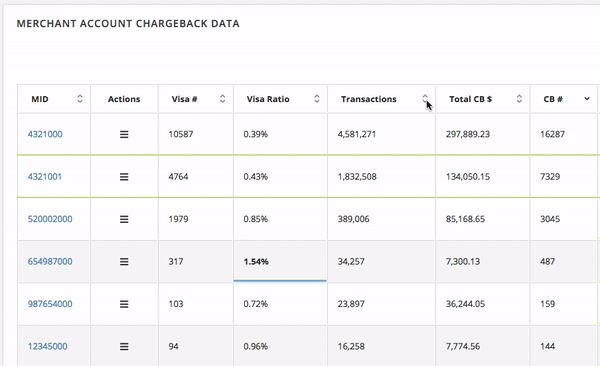Open merchant account 987654000 link
Image resolution: width=600 pixels, height=366 pixels.
click(x=50, y=304)
